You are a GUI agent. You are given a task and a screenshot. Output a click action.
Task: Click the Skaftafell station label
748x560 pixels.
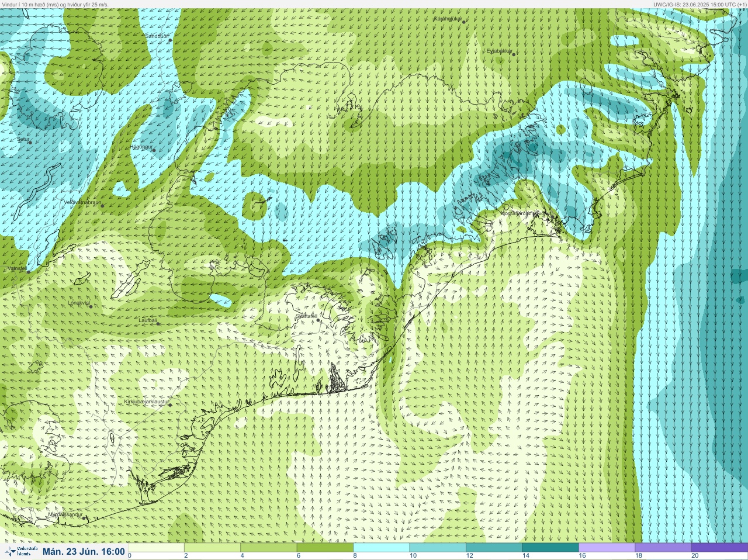click(x=306, y=316)
